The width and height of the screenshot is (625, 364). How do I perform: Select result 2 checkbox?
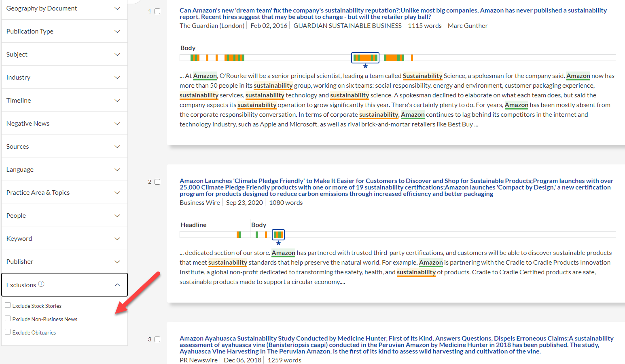pyautogui.click(x=157, y=182)
